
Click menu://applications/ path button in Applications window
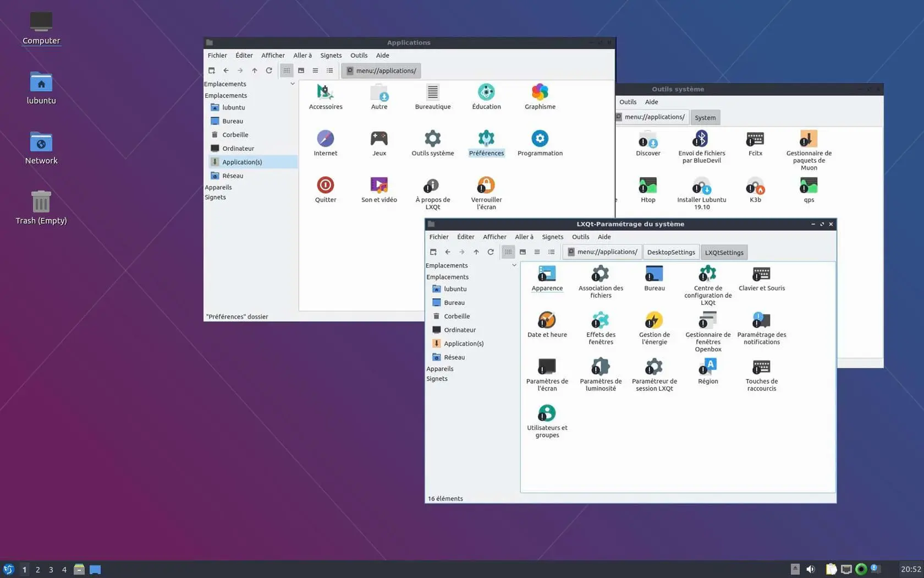coord(381,70)
